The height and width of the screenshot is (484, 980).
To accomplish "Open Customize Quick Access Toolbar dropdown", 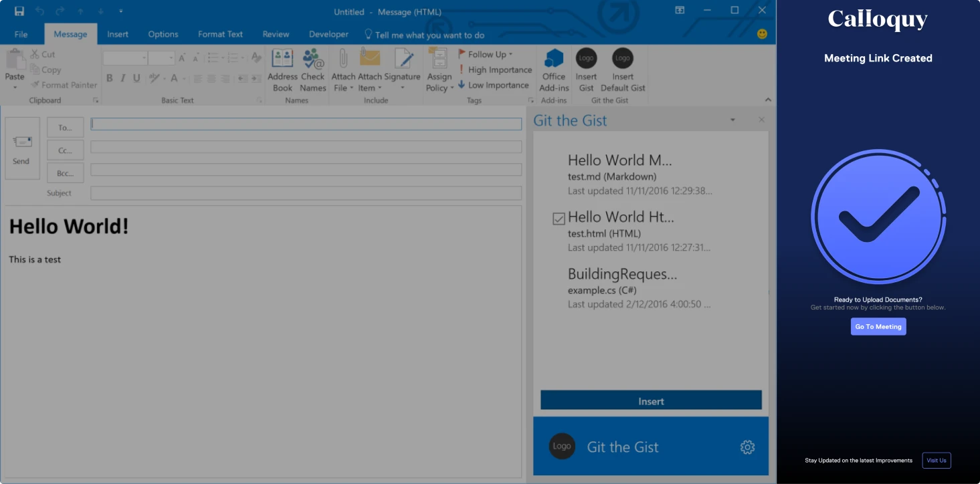I will 120,11.
